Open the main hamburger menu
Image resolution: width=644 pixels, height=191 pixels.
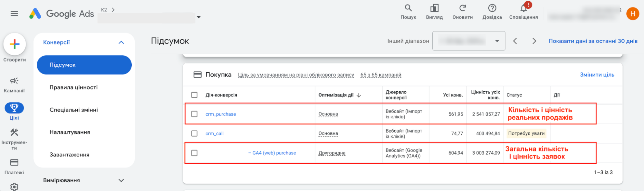click(14, 14)
